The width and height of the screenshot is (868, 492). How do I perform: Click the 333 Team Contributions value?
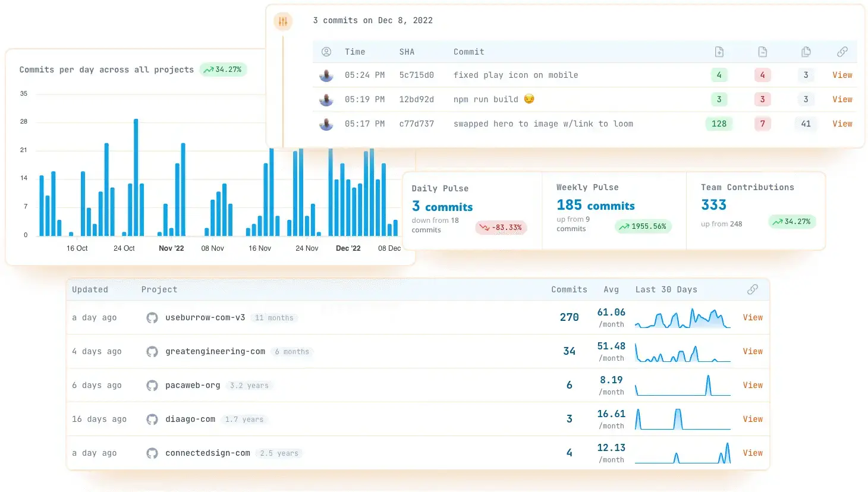point(713,205)
